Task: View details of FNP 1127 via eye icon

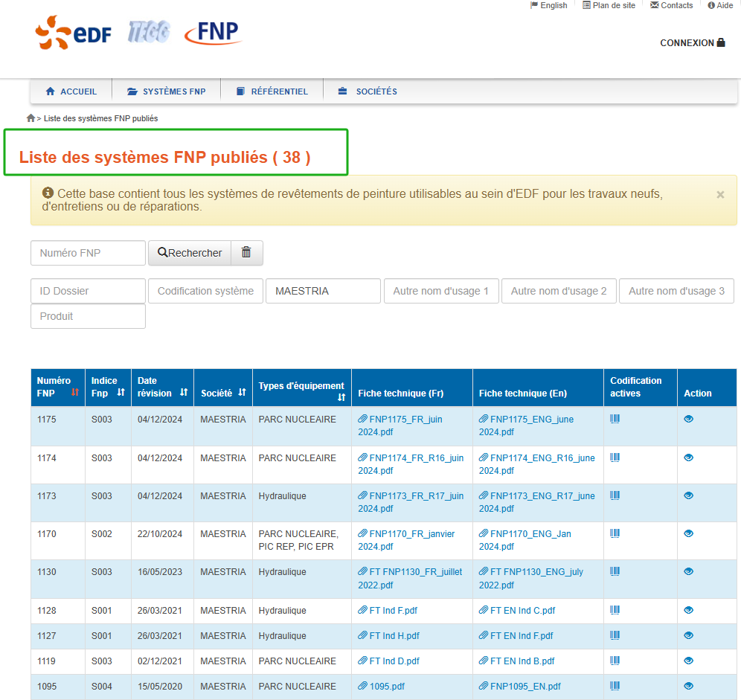Action: click(x=688, y=635)
